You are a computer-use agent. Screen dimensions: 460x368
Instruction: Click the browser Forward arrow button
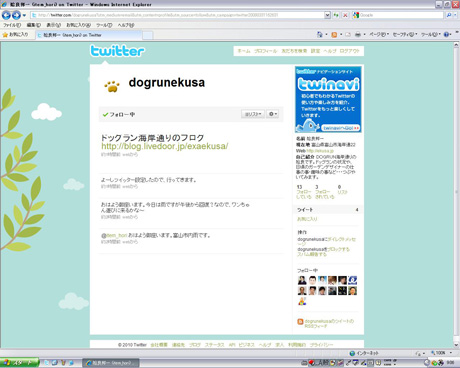pyautogui.click(x=16, y=15)
